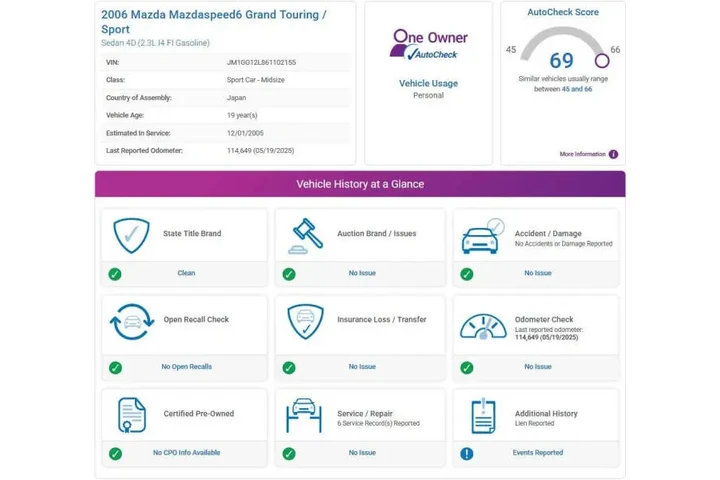Viewport: 720px width, 480px height.
Task: Click the State Title Brand shield icon
Action: pyautogui.click(x=131, y=236)
